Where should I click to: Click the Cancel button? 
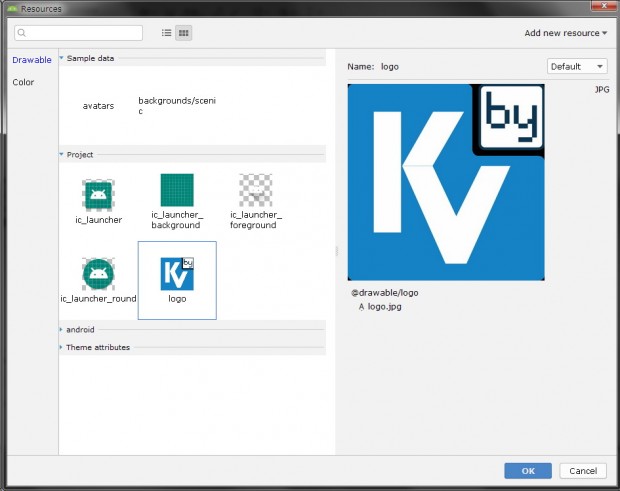pos(582,470)
